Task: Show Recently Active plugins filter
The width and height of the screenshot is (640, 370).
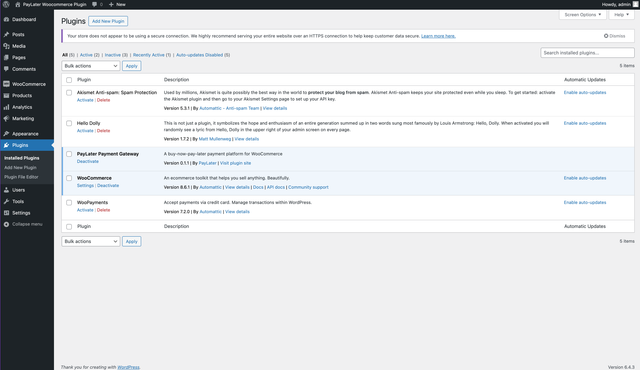Action: click(x=149, y=55)
